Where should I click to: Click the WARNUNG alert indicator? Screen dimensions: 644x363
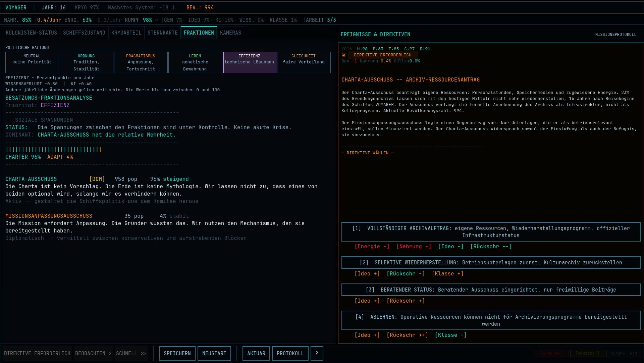tap(551, 354)
